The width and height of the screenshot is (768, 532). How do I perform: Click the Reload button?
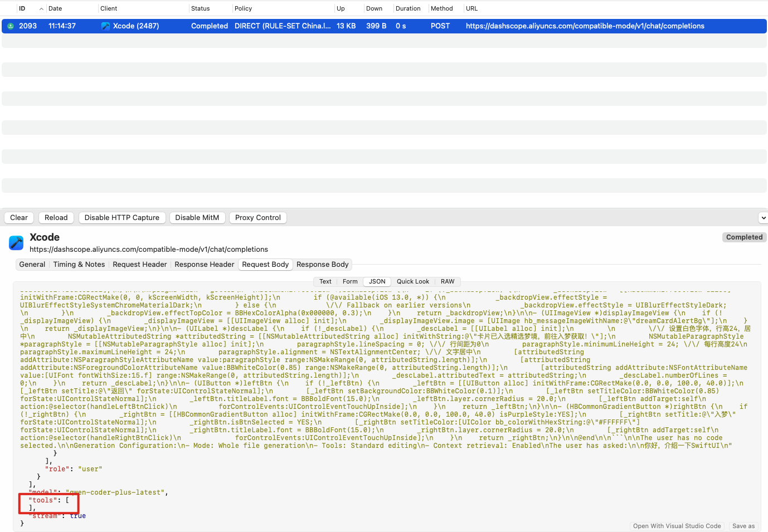(56, 218)
